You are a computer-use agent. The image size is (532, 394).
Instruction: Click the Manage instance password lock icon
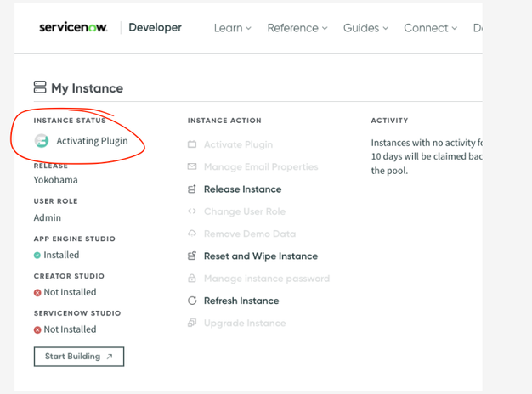tap(192, 279)
